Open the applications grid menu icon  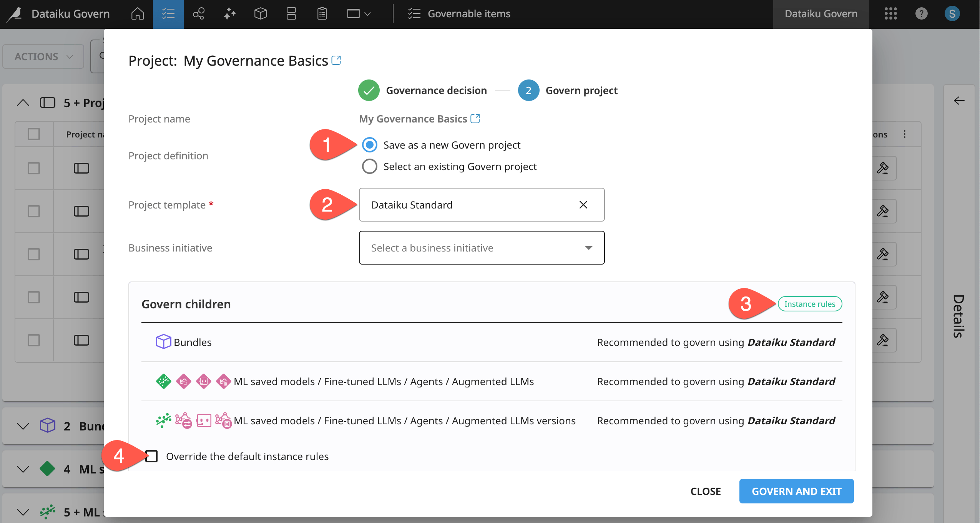pyautogui.click(x=890, y=14)
